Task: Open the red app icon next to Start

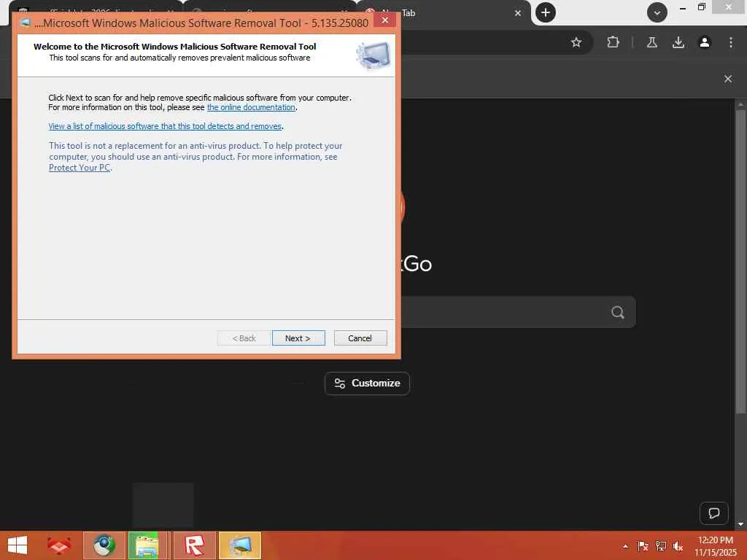Action: point(59,545)
